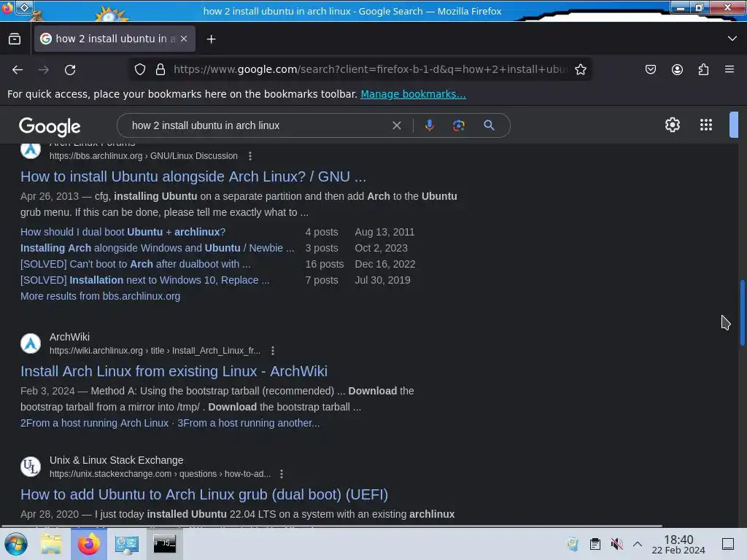Open the tracking protection shield icon
747x560 pixels.
pos(139,69)
